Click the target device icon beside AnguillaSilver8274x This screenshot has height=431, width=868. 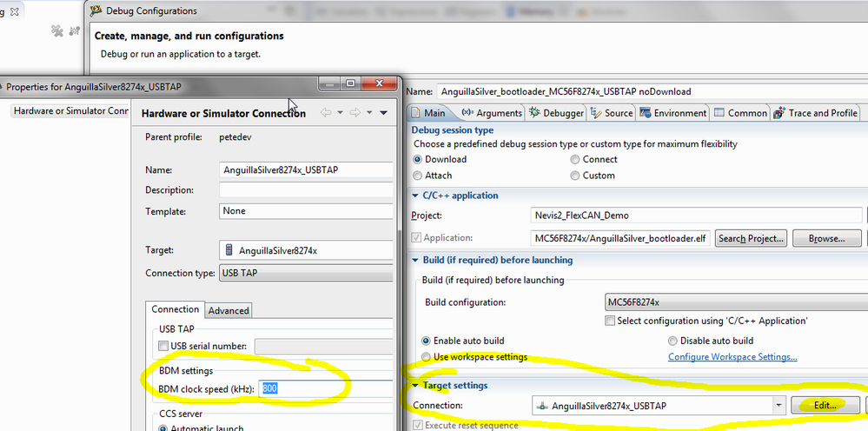click(229, 250)
